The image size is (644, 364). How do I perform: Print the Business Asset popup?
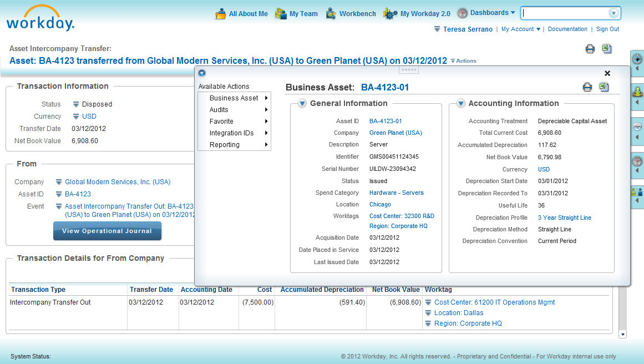point(587,87)
